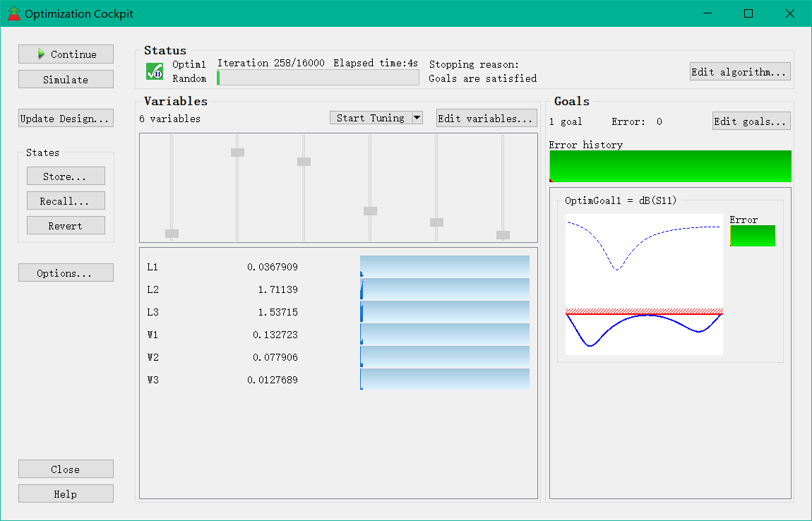Click the value 0.0127689
The height and width of the screenshot is (521, 812).
point(273,380)
